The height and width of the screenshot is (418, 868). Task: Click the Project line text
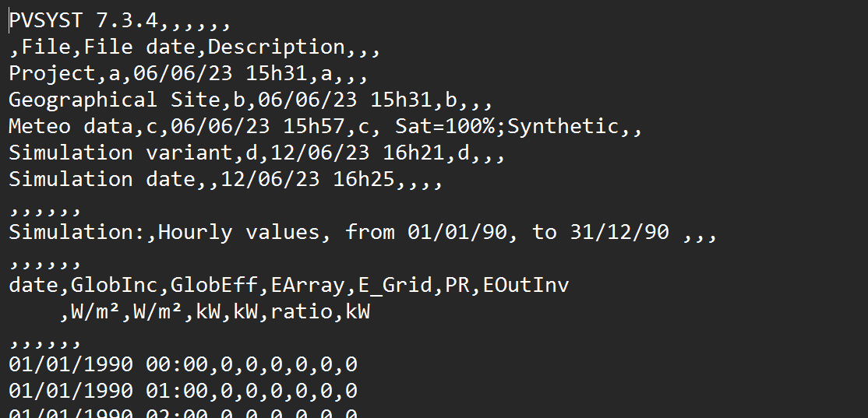point(189,74)
